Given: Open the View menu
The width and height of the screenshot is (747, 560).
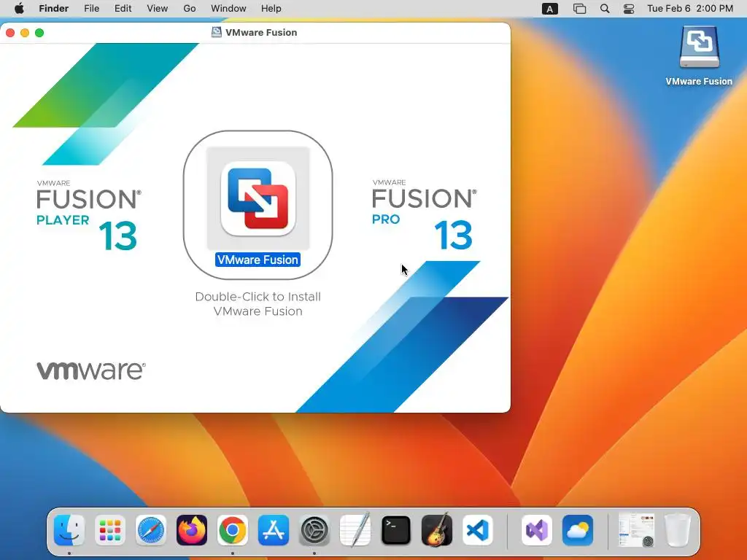Looking at the screenshot, I should 158,9.
